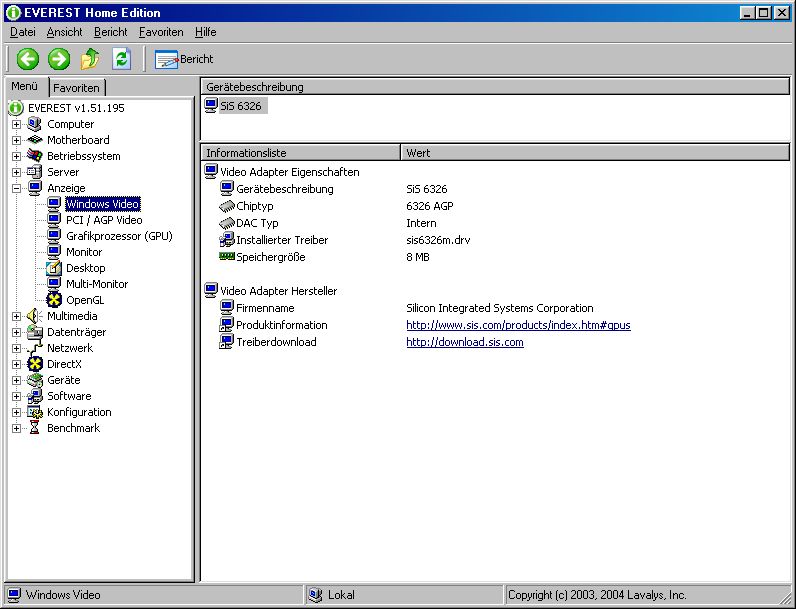Select the DAC Typ row
This screenshot has width=796, height=609.
tap(495, 223)
